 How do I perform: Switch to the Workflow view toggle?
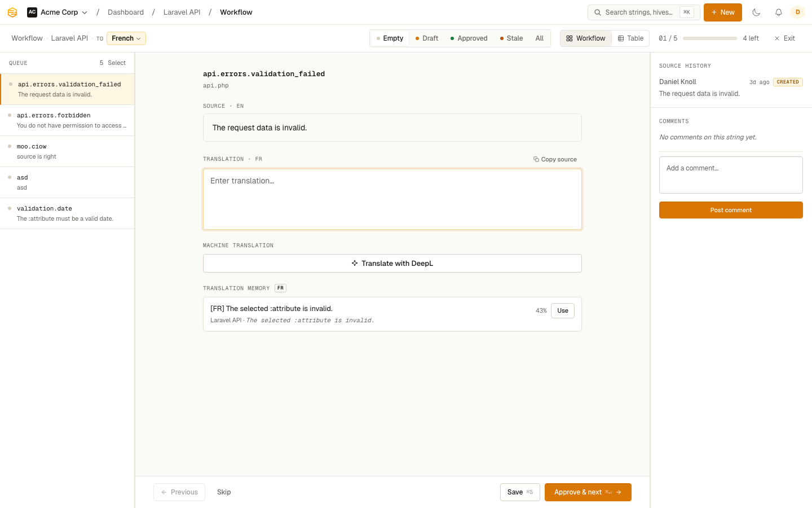(586, 38)
